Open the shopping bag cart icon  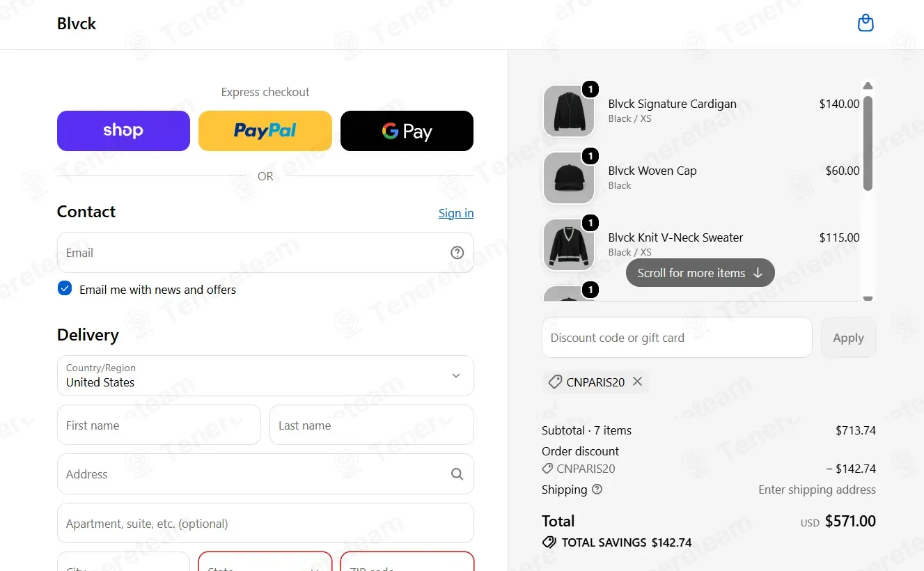point(866,23)
